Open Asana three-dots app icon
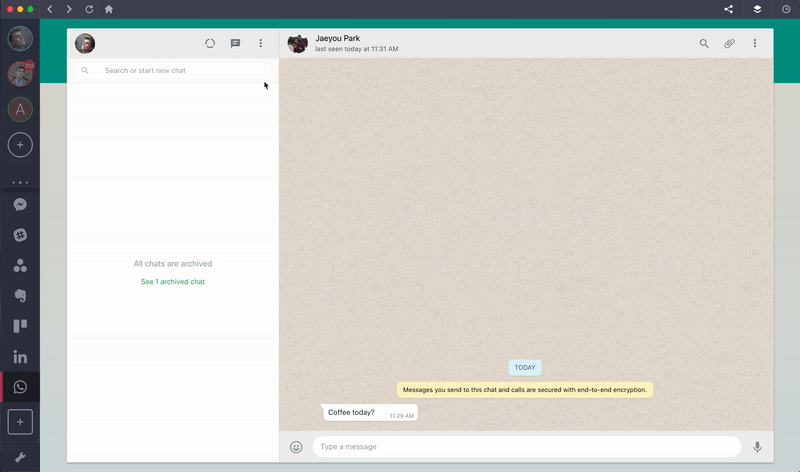The width and height of the screenshot is (800, 472). coord(20,265)
